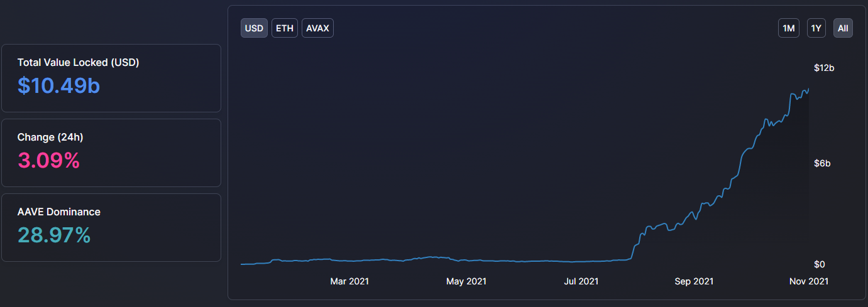Switch chart denomination to ETH
This screenshot has height=307, width=868.
tap(285, 28)
